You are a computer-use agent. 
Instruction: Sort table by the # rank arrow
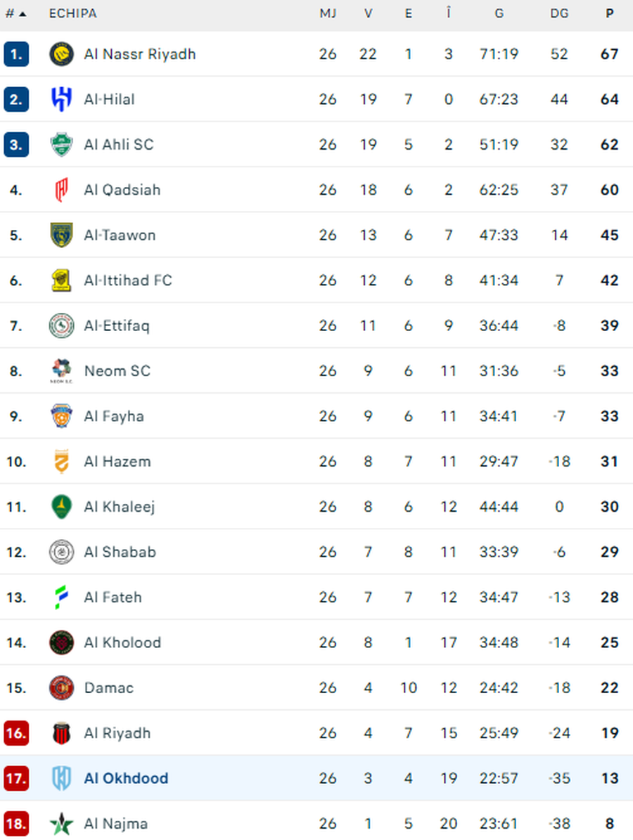tap(16, 13)
